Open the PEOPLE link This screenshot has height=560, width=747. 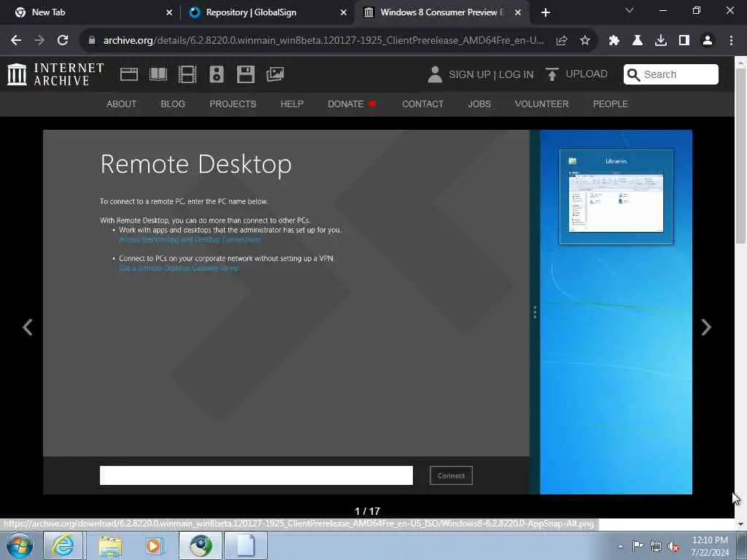pos(611,104)
